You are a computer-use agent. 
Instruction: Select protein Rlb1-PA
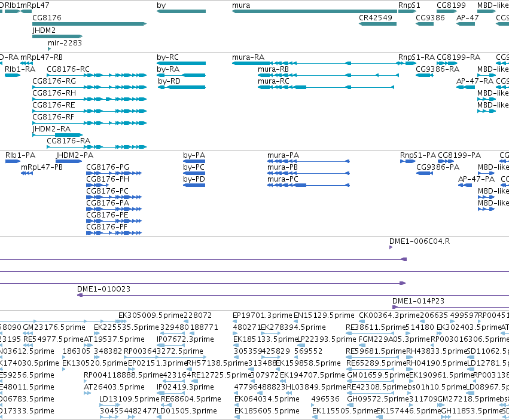(20, 155)
